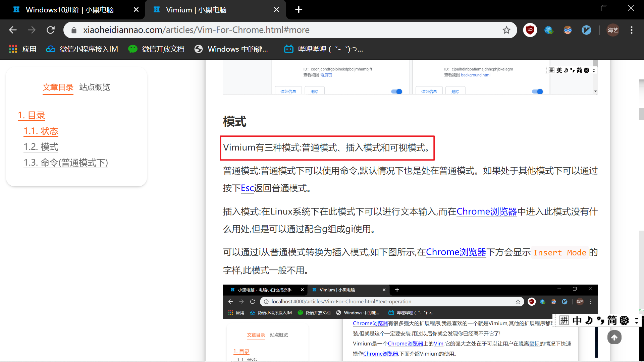Toggle the IME punctuation mode icon

pos(600,321)
